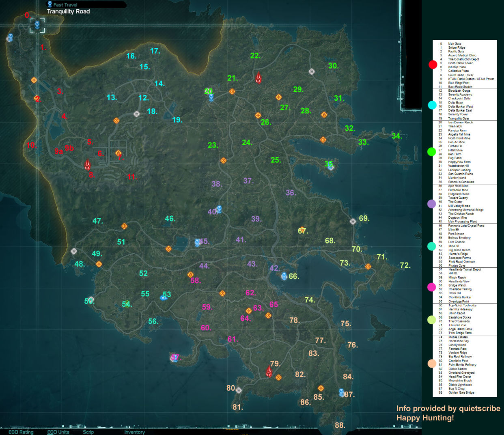Click the peach legend circle

point(432,364)
